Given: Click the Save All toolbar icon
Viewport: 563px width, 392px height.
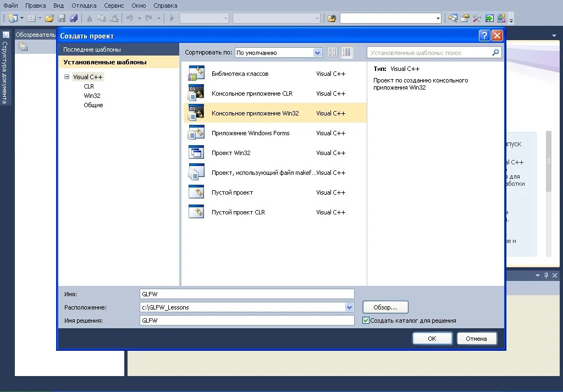Looking at the screenshot, I should pos(74,18).
